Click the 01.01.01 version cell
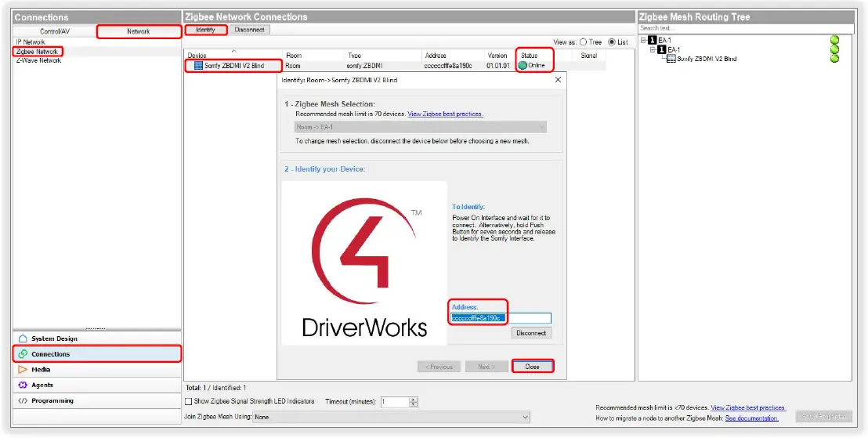 [498, 65]
